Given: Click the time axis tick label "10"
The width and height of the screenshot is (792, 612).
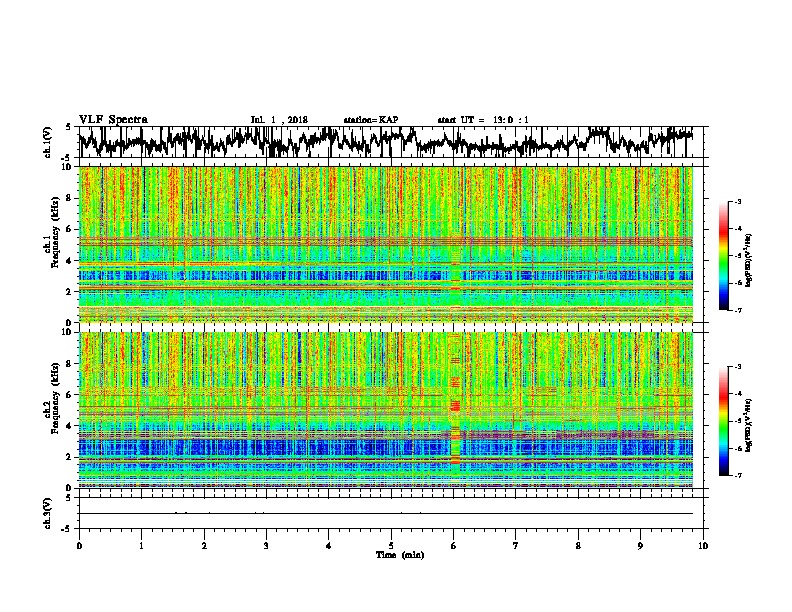Looking at the screenshot, I should click(x=703, y=546).
